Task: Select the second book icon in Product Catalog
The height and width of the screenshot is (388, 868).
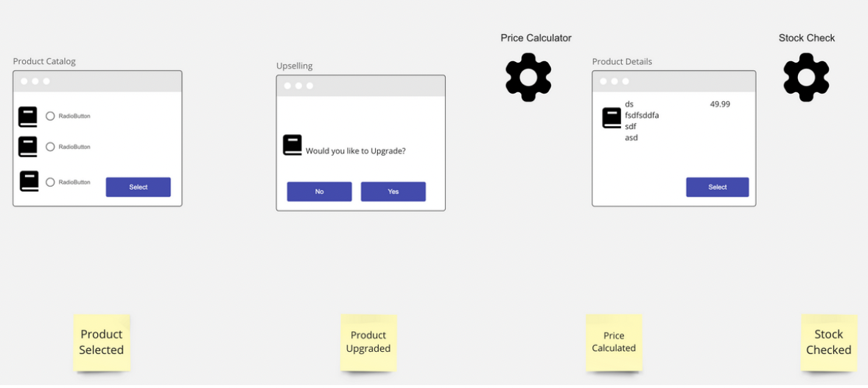Action: (28, 147)
